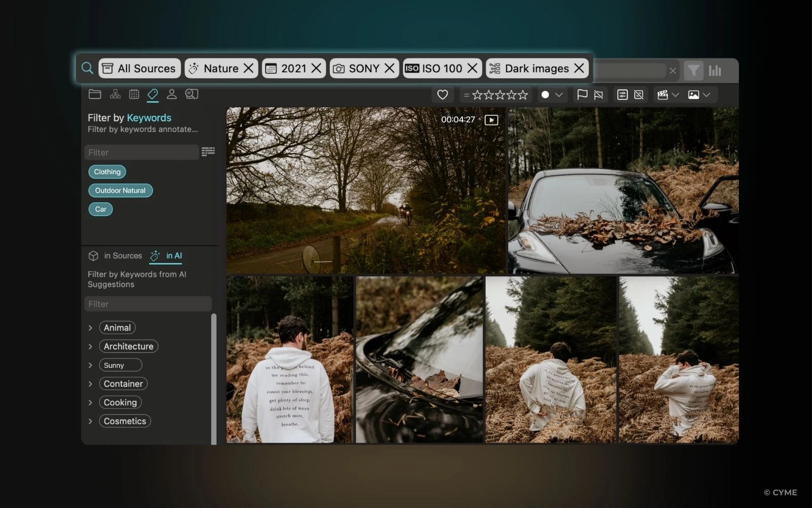Clear the search field with the X
Screen dimensions: 812x508
point(673,71)
